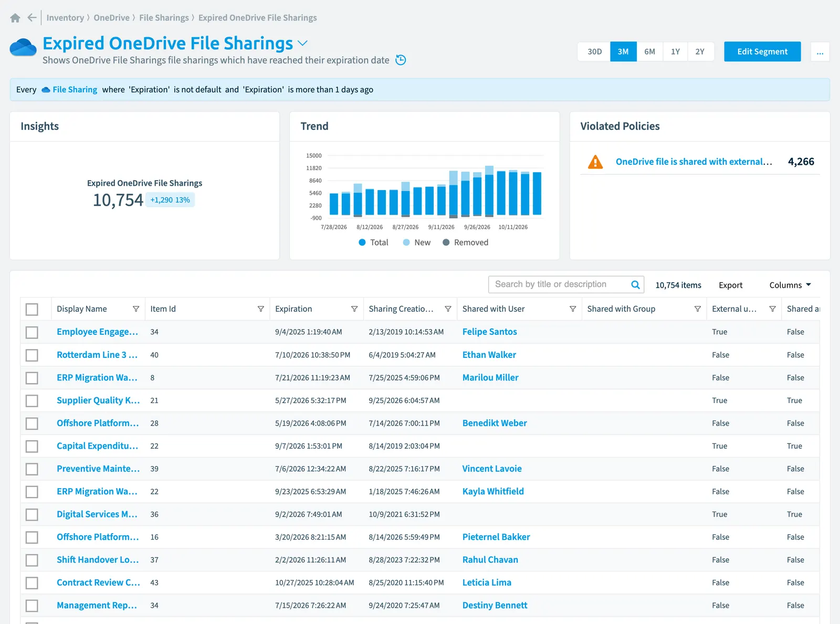Screen dimensions: 840x624
Task: Toggle the Removed series legend swatch
Action: click(x=446, y=242)
